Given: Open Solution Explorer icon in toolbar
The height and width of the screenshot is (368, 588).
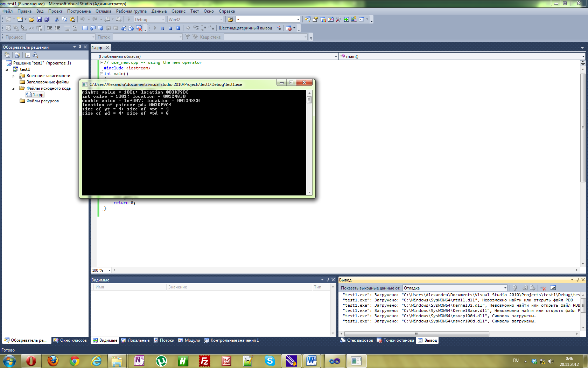Looking at the screenshot, I should tap(308, 19).
